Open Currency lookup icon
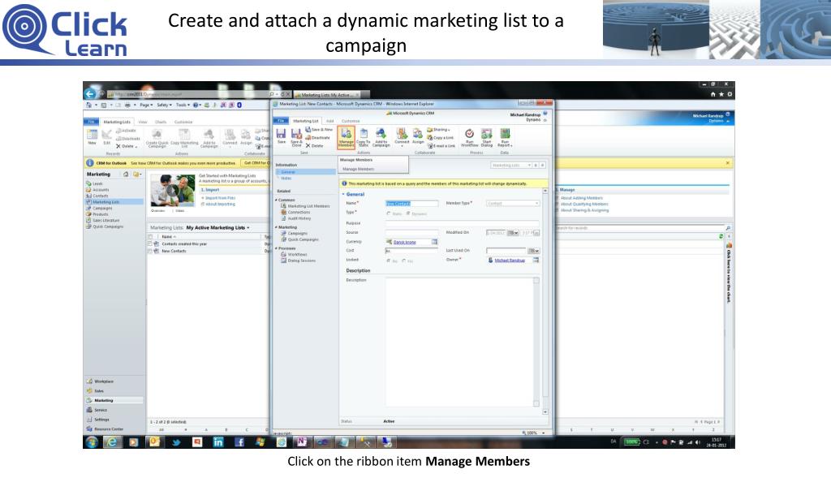 [435, 242]
